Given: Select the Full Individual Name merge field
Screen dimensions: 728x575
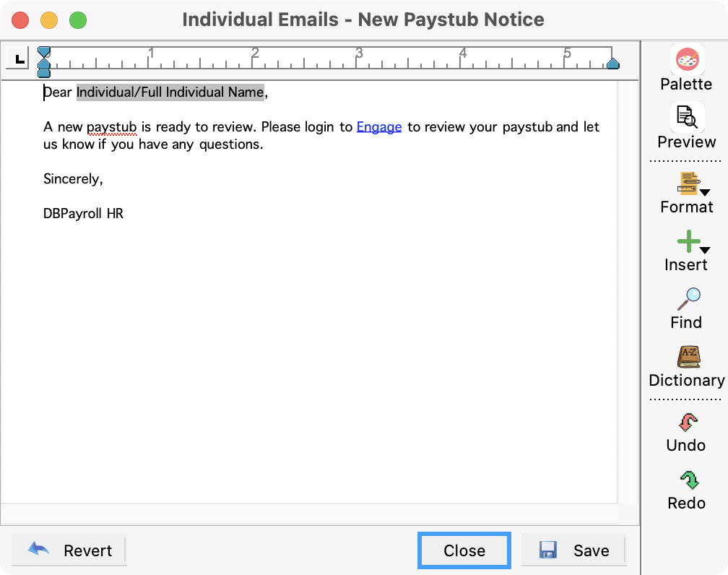Looking at the screenshot, I should pos(170,92).
